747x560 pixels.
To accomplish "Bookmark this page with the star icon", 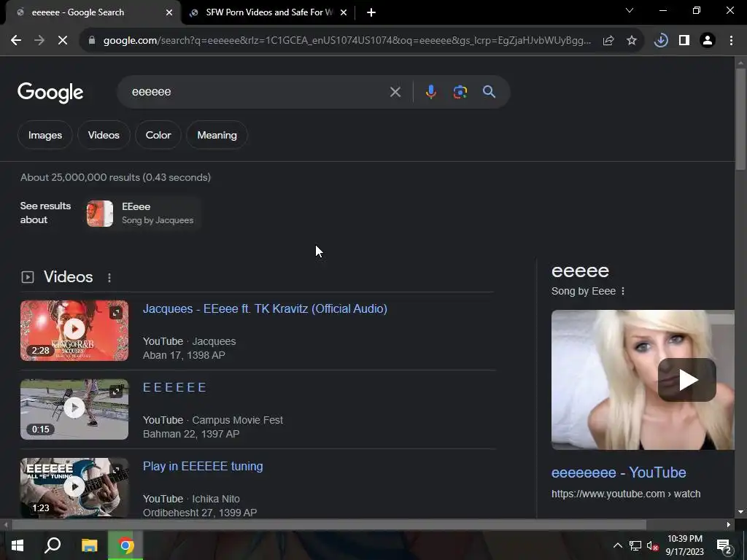I will (632, 41).
